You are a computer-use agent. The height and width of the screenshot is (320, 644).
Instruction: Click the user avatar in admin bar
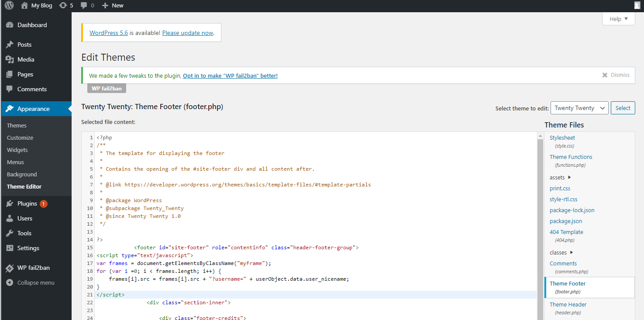pyautogui.click(x=637, y=6)
